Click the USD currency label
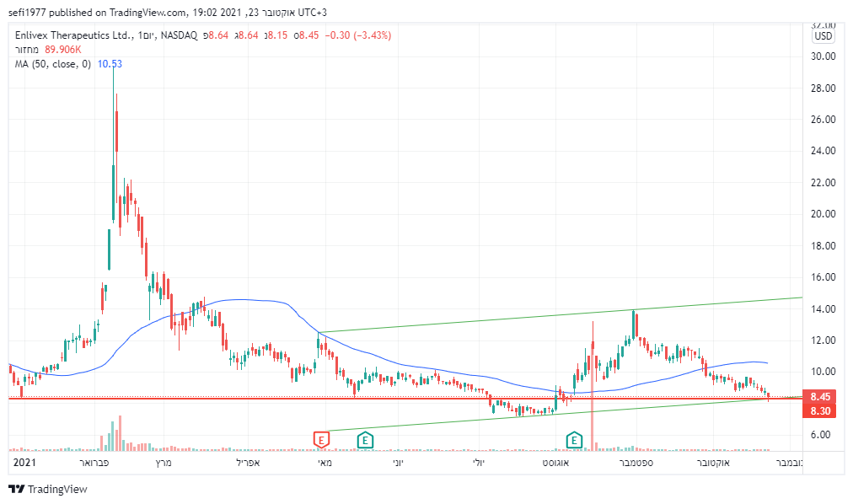Image resolution: width=853 pixels, height=504 pixels. [823, 36]
